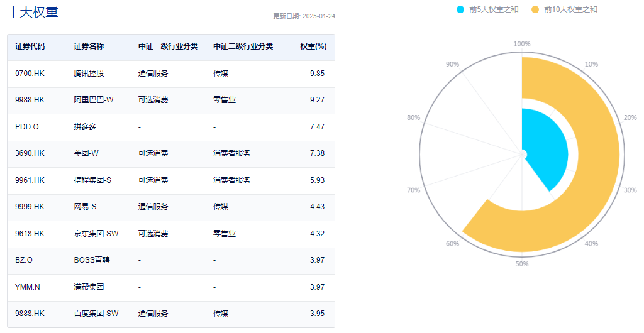This screenshot has height=333, width=644.
Task: Select the YMM.N code
Action: pos(28,287)
